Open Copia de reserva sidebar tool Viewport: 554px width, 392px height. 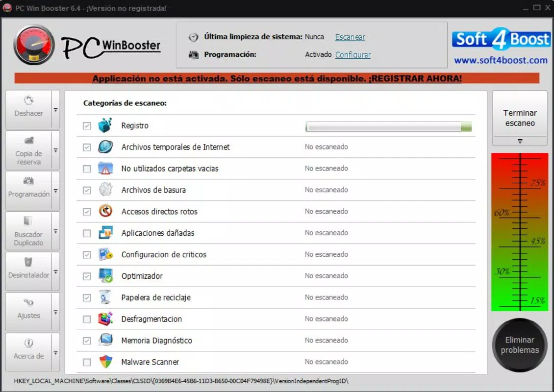28,150
